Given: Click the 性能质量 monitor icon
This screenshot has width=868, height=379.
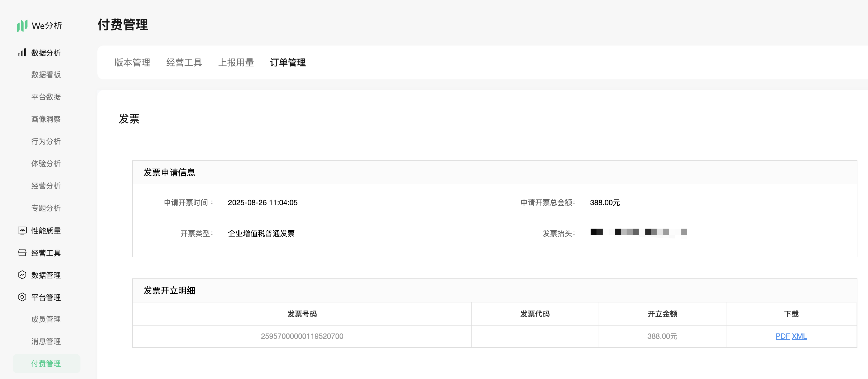Looking at the screenshot, I should point(22,231).
